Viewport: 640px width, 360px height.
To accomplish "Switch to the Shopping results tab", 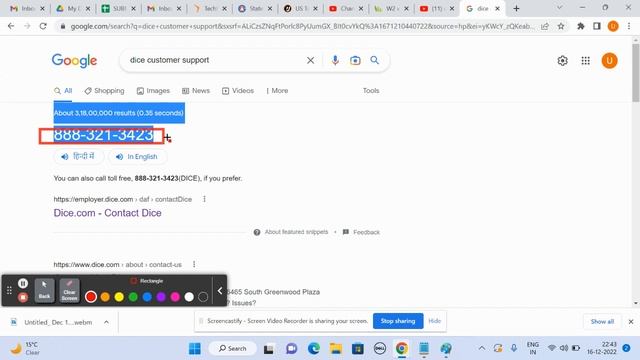I will [104, 91].
